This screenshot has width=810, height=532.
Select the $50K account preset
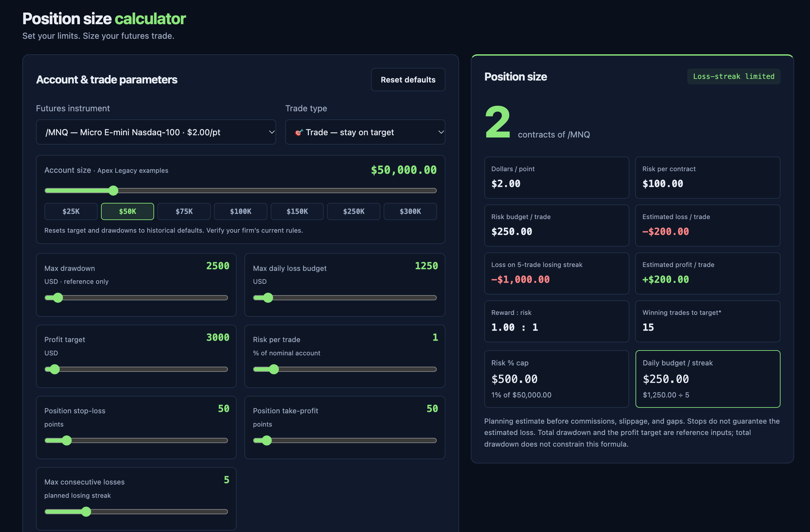[128, 212]
